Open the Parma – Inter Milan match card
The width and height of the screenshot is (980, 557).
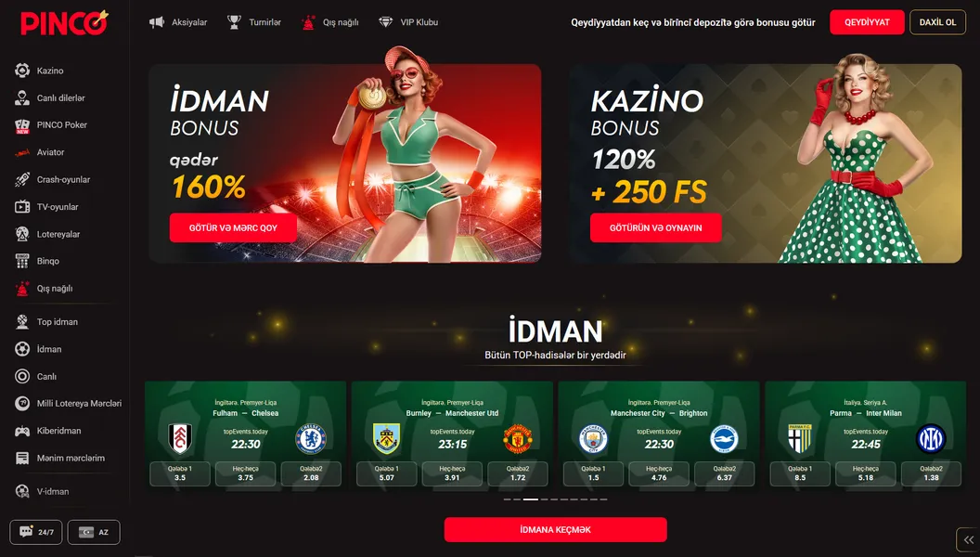click(866, 434)
